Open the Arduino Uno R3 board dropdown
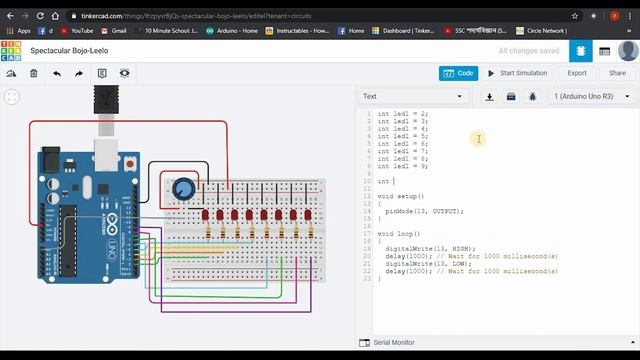This screenshot has width=640, height=360. 591,96
